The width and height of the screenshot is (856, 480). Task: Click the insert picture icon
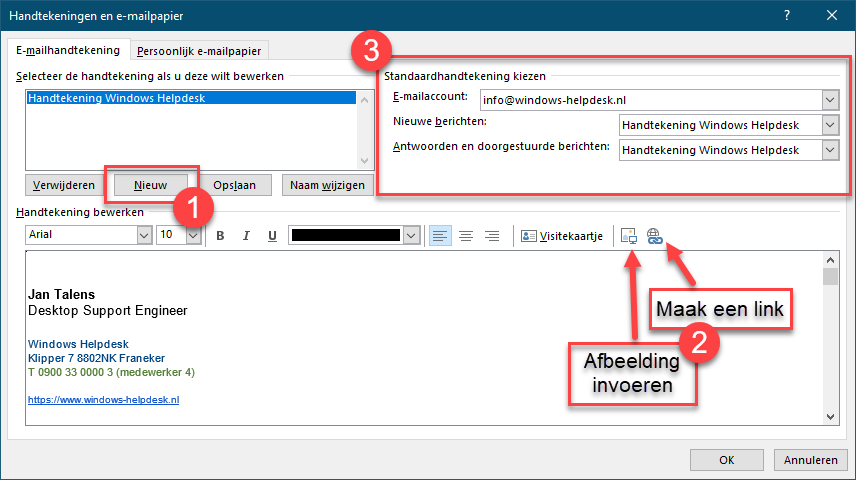coord(629,236)
